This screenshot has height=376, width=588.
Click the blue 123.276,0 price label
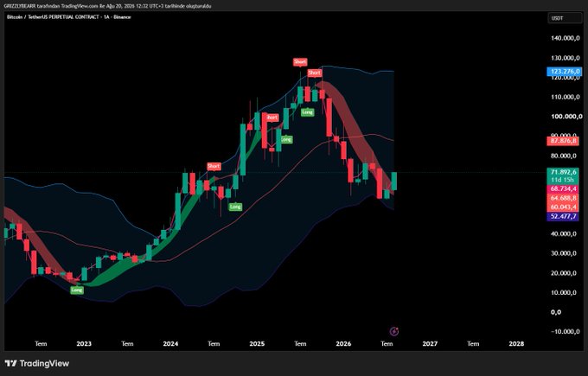click(564, 71)
